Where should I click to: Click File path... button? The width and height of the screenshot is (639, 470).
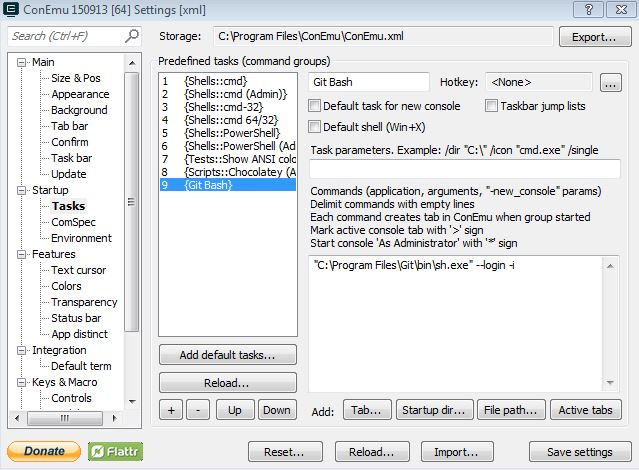[x=511, y=410]
